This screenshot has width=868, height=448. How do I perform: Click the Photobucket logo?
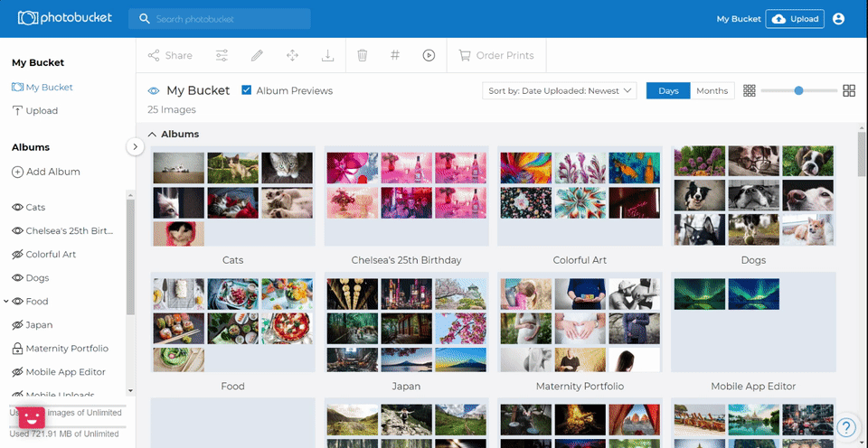(x=65, y=18)
